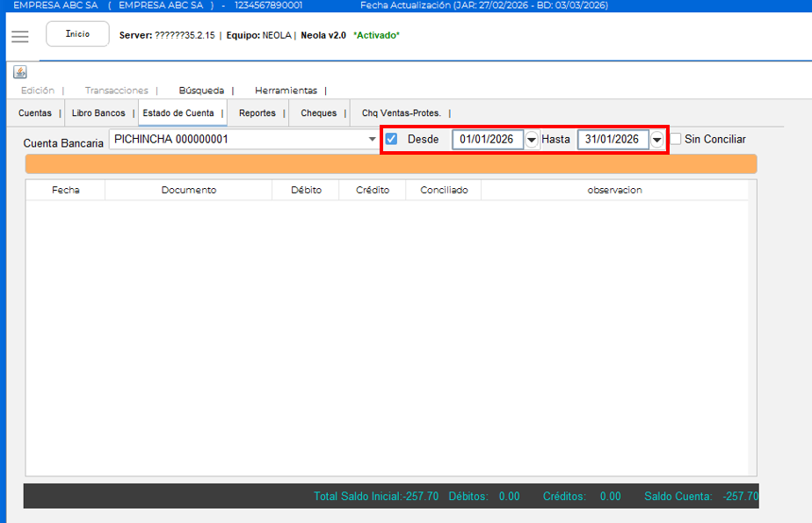Open the Reportes tab
Viewport: 812px width, 523px height.
click(257, 113)
